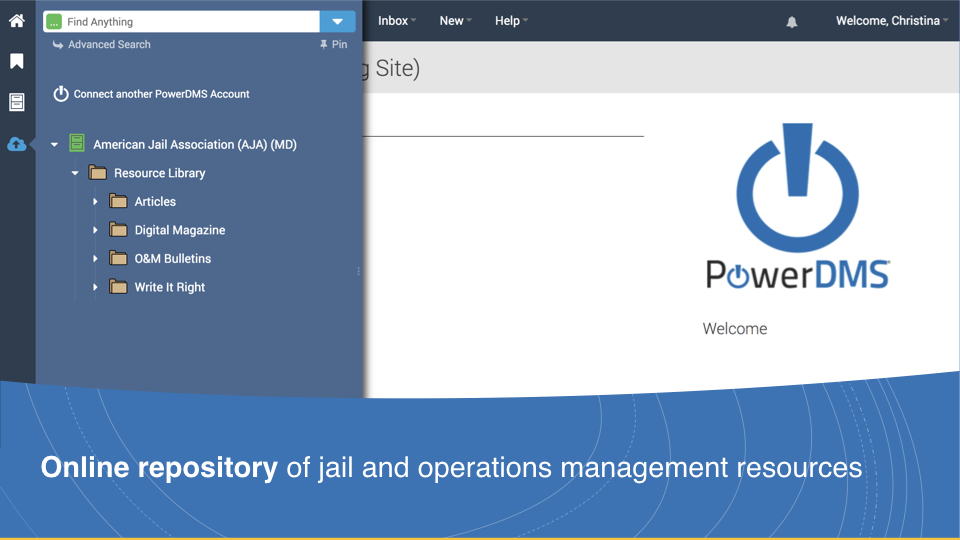Image resolution: width=960 pixels, height=540 pixels.
Task: Expand the Write It Right folder
Action: click(x=95, y=287)
